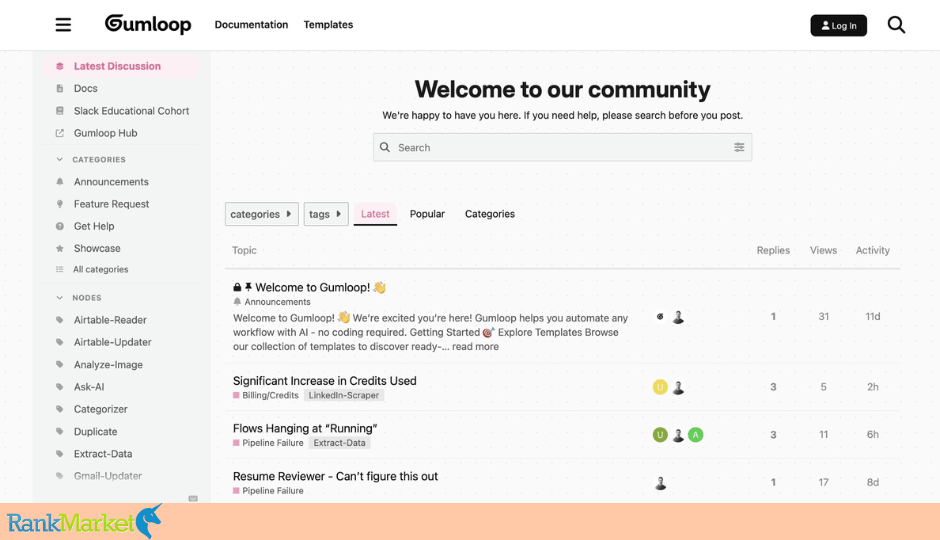Viewport: 940px width, 540px height.
Task: Select Duplicate node tag
Action: [x=95, y=432]
